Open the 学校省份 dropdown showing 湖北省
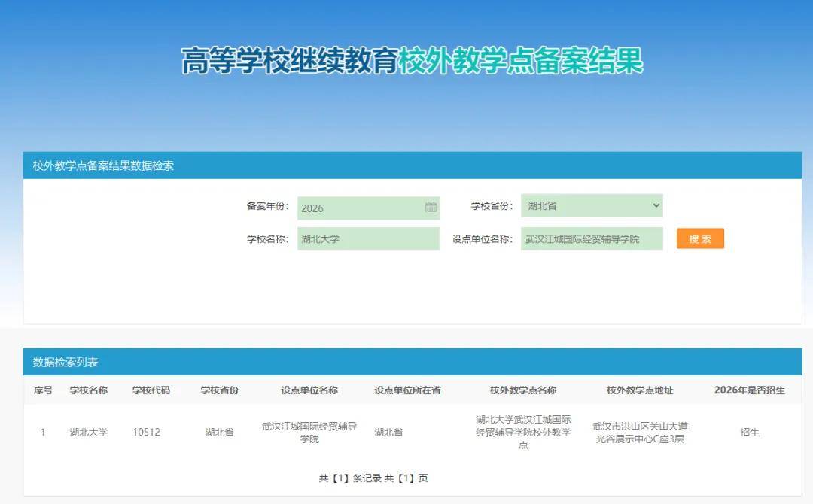The height and width of the screenshot is (504, 813). coord(592,205)
